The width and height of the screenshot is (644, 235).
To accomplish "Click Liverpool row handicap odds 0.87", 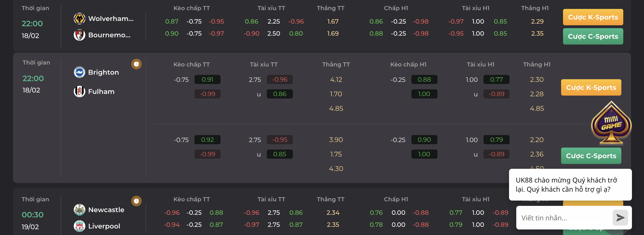I will point(216,224).
